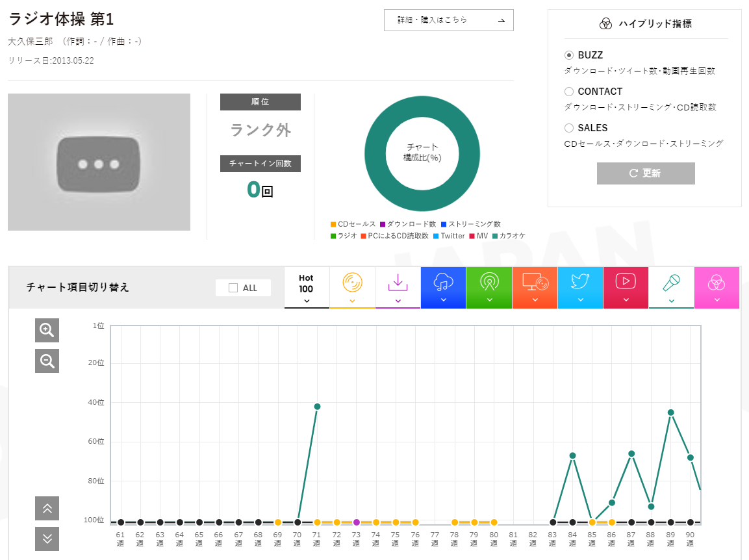This screenshot has width=749, height=560.
Task: Expand chevron under the Twitter tab
Action: 580,300
